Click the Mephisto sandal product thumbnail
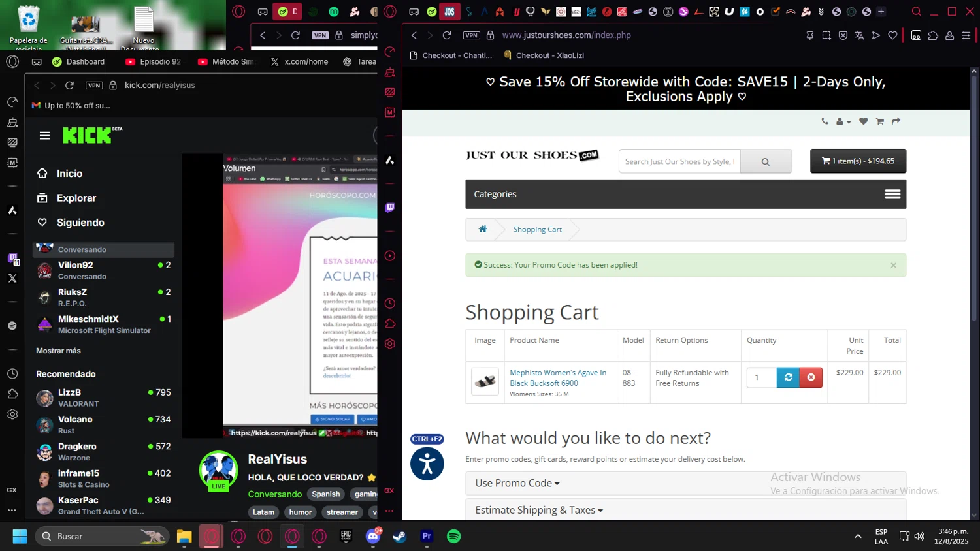 [485, 381]
